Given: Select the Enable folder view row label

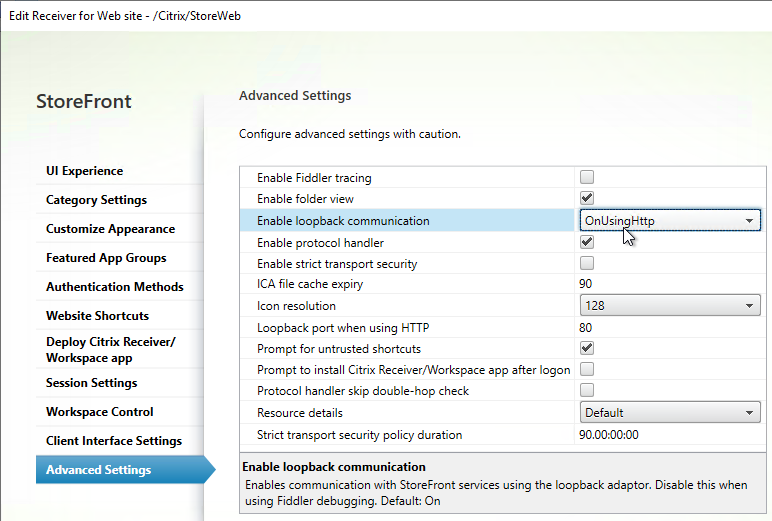Looking at the screenshot, I should tap(305, 199).
